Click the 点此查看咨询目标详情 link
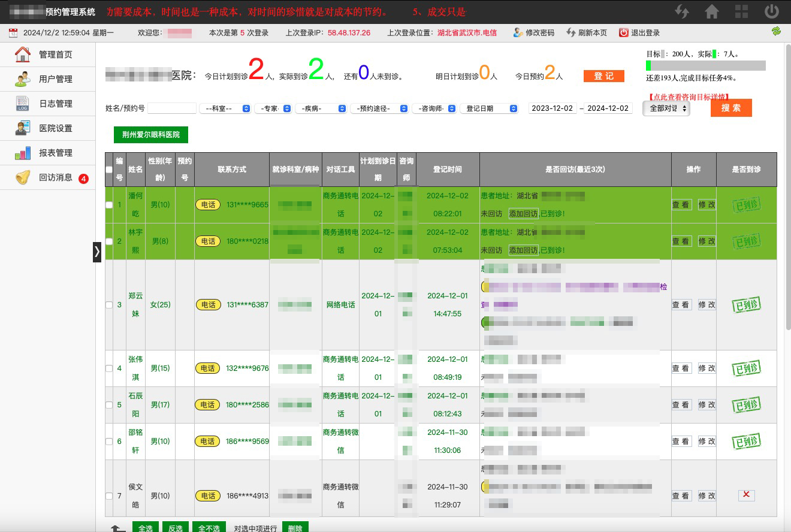 689,96
